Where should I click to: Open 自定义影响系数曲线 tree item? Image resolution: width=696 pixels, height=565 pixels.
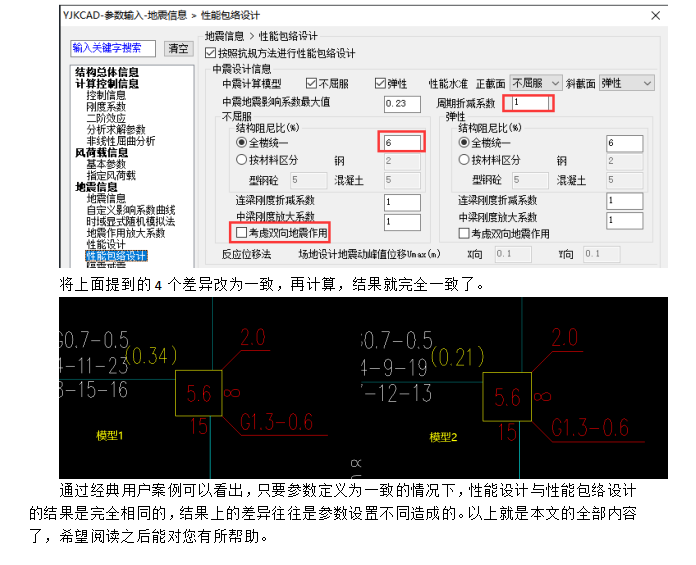point(130,210)
